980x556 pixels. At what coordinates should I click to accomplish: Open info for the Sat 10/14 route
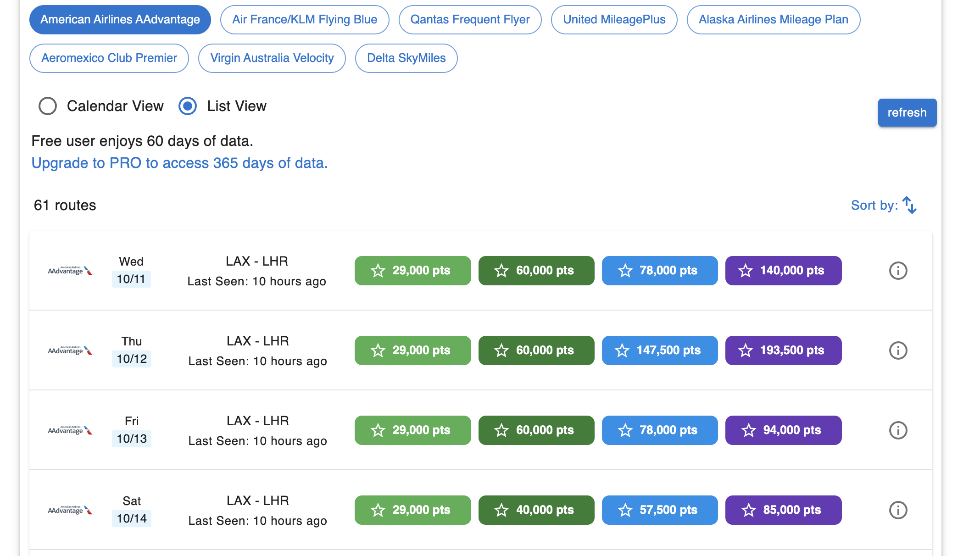coord(898,510)
